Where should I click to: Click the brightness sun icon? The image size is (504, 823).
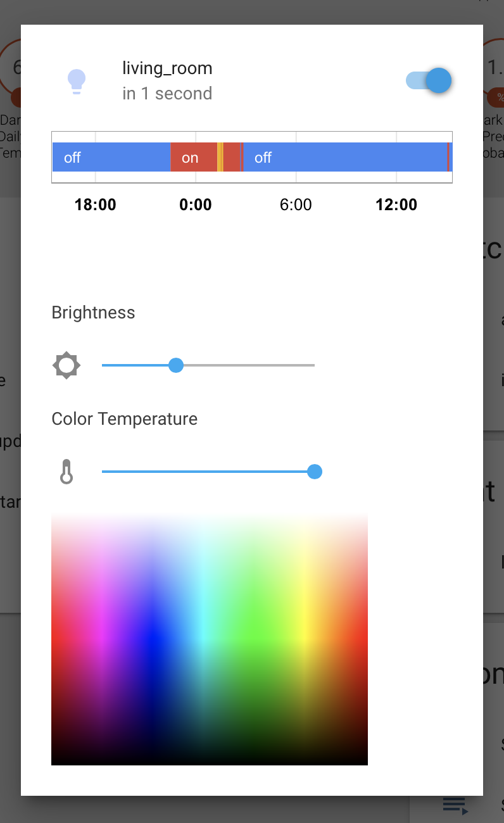66,365
